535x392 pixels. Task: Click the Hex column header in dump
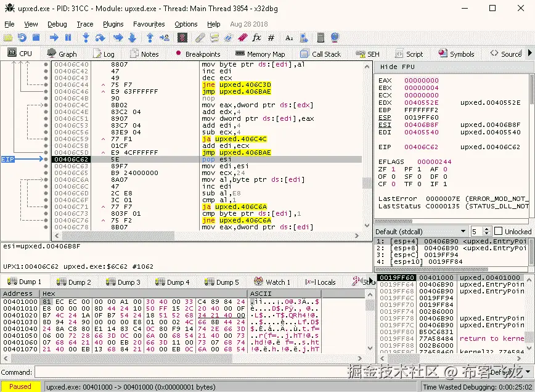143,293
